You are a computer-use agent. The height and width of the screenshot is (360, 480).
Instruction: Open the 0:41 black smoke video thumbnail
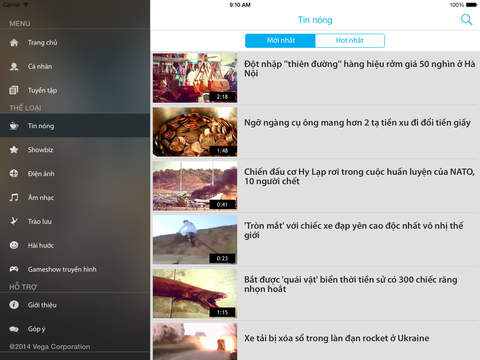(x=195, y=186)
